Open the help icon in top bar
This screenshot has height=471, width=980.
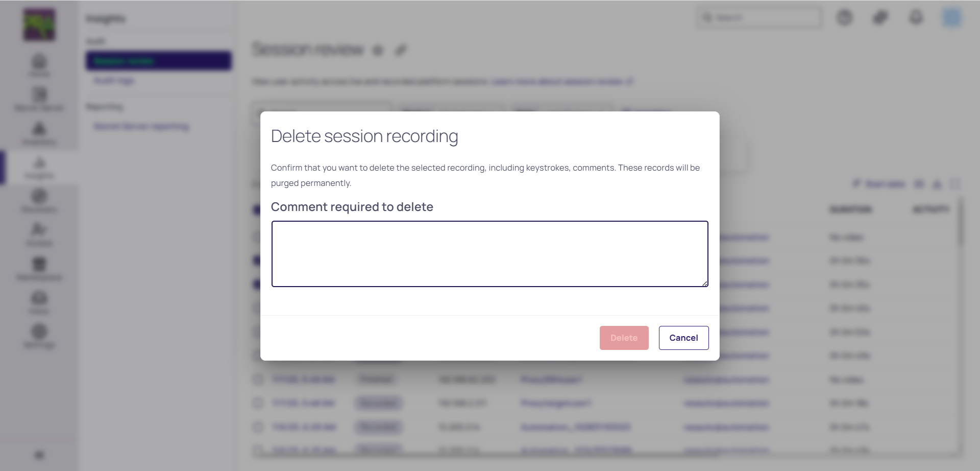pyautogui.click(x=845, y=18)
